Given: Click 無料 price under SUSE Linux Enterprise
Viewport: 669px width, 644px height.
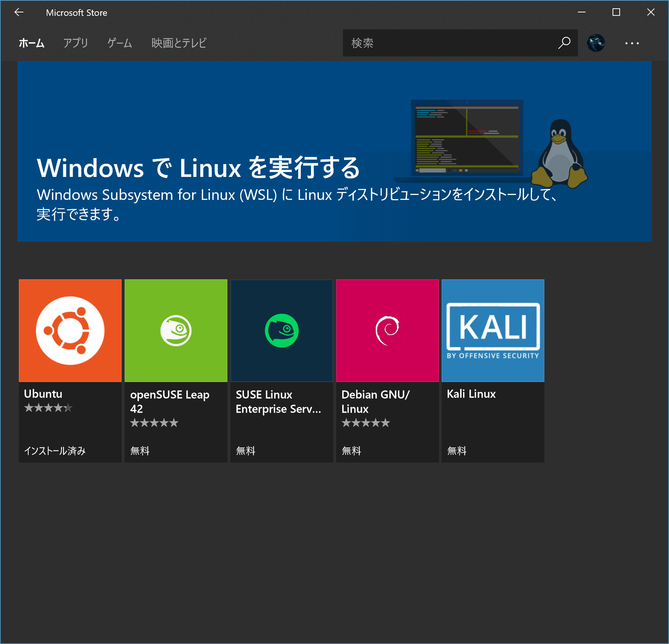Looking at the screenshot, I should pyautogui.click(x=246, y=451).
